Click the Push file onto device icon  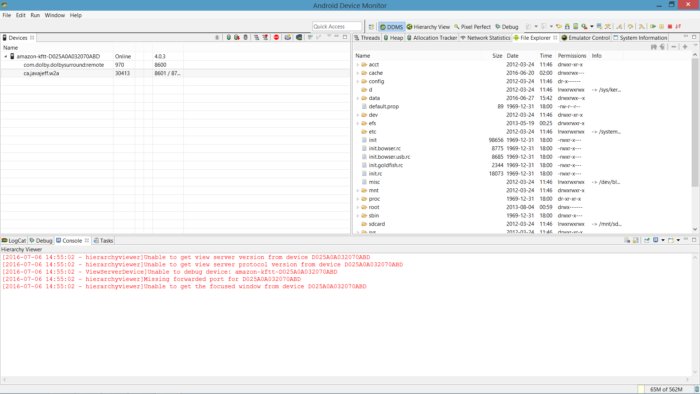point(662,46)
